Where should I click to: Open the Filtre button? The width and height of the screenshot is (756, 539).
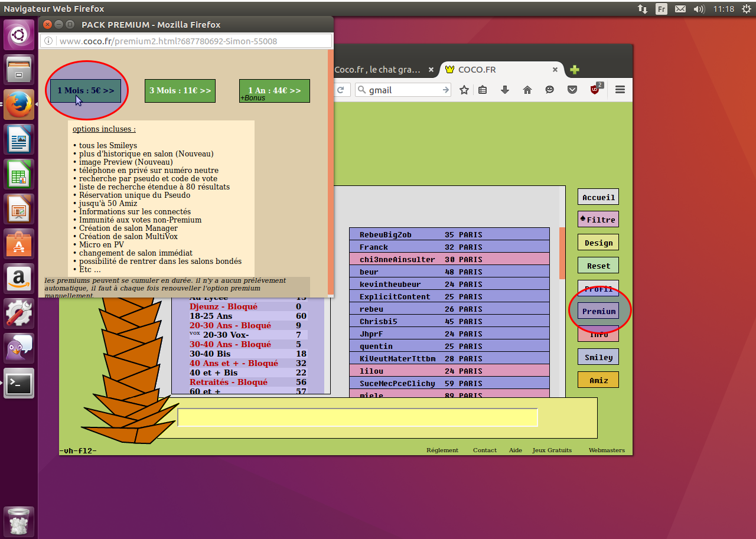tap(598, 220)
